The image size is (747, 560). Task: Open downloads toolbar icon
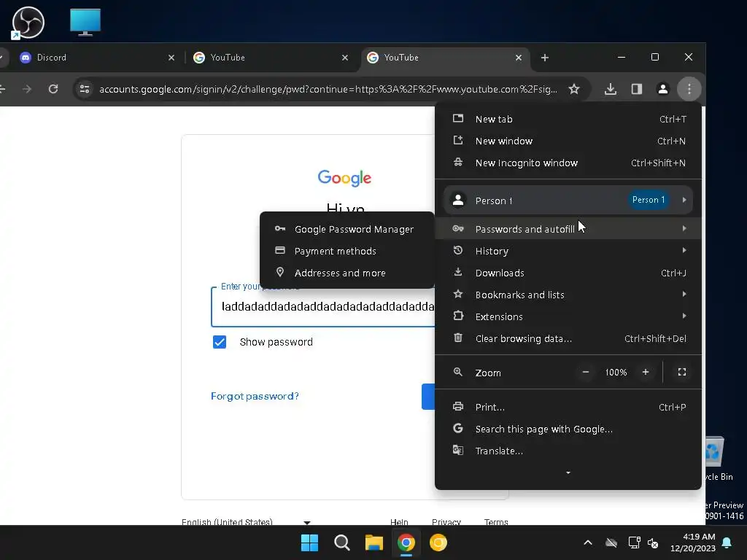611,89
